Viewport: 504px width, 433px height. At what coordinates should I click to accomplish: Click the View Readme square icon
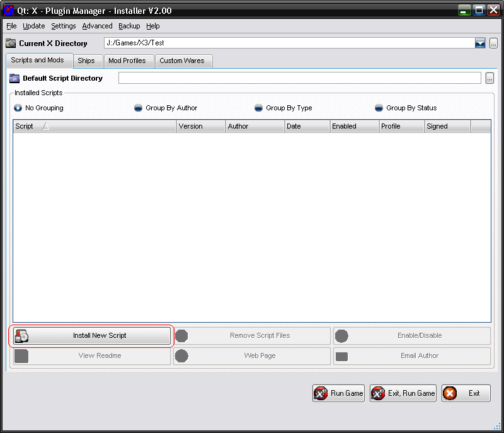click(21, 356)
